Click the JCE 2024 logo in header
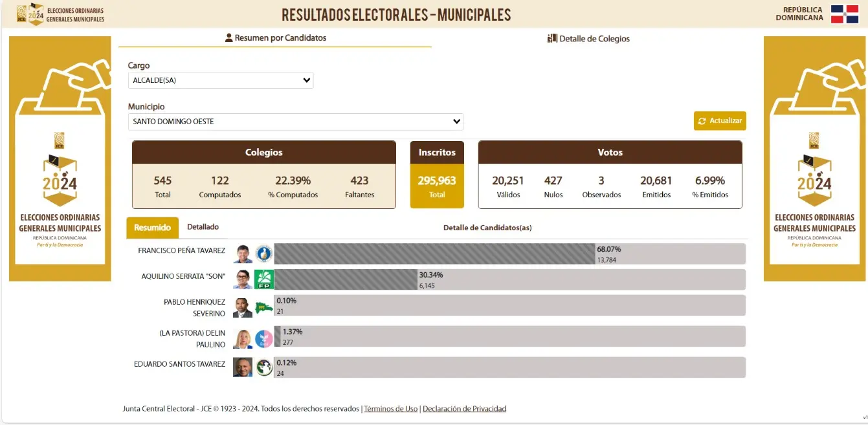 click(30, 14)
